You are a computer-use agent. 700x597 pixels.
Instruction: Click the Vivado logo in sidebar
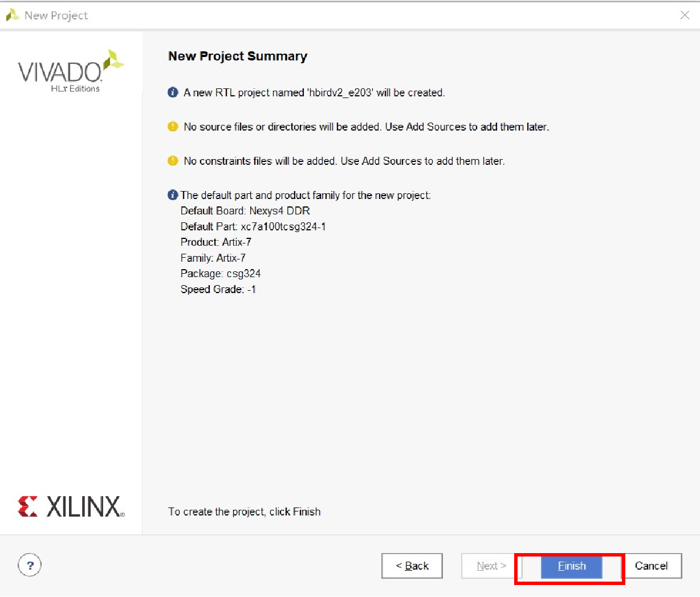pyautogui.click(x=71, y=72)
